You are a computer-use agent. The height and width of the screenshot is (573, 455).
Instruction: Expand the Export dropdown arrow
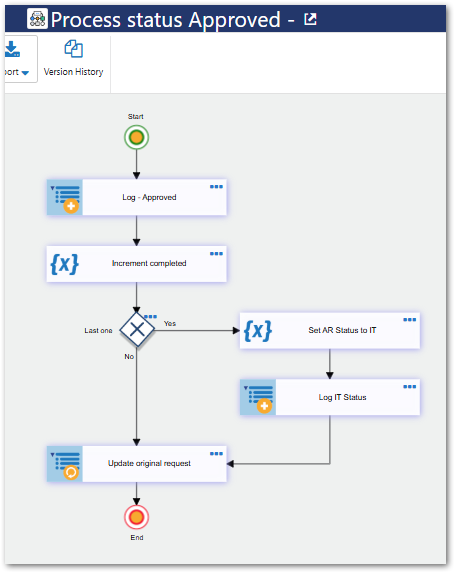tap(25, 73)
